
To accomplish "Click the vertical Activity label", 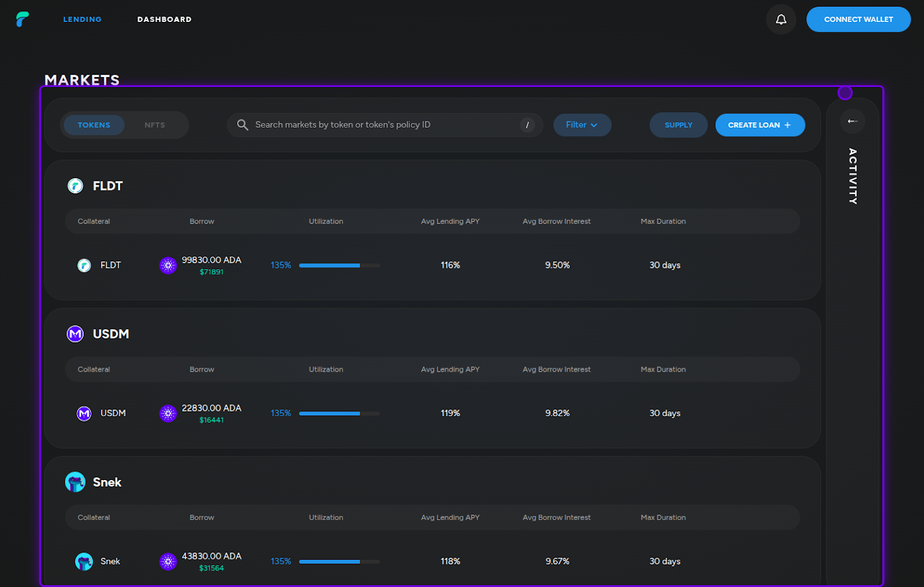I will 853,176.
